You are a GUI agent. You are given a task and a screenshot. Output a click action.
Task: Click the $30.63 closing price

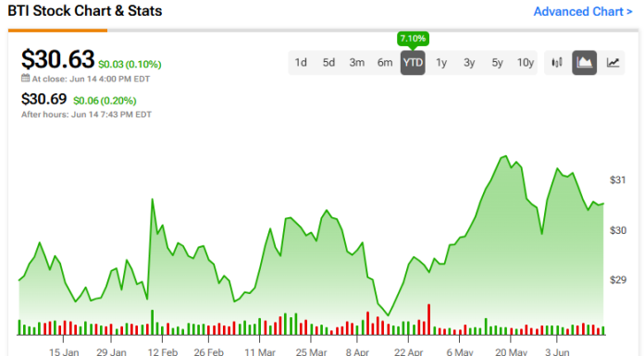pos(58,59)
